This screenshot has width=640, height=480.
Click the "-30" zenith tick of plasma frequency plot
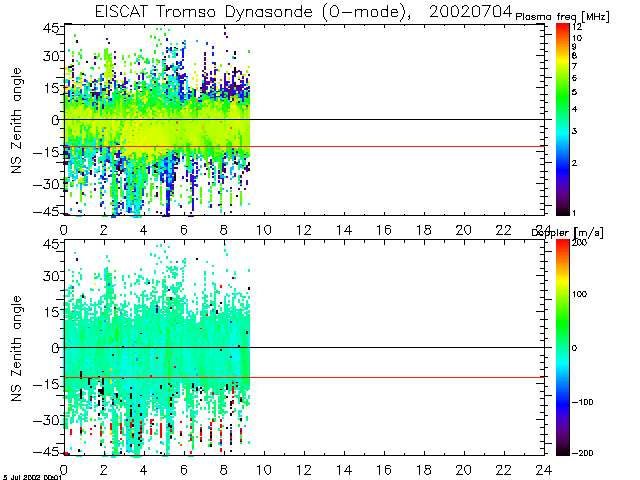pos(45,184)
